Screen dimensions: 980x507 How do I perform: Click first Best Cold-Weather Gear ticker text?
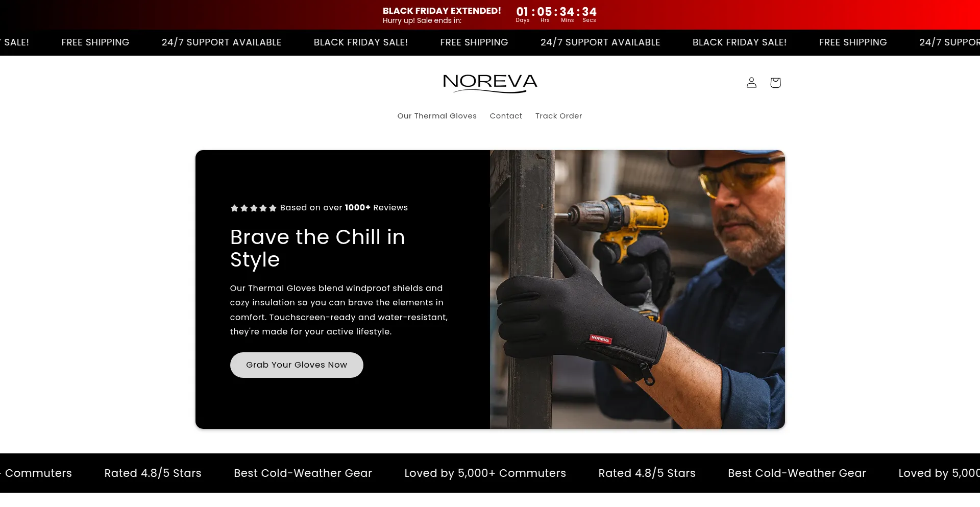(303, 473)
